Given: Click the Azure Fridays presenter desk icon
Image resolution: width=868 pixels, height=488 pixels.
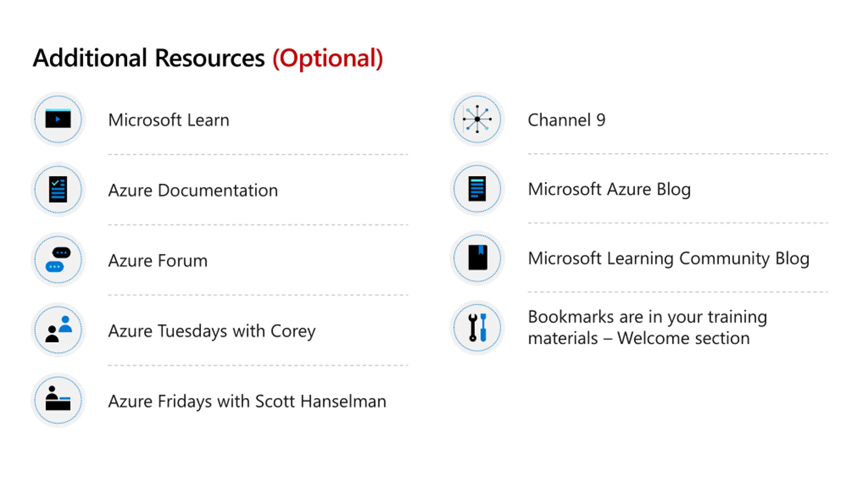Looking at the screenshot, I should (x=58, y=400).
